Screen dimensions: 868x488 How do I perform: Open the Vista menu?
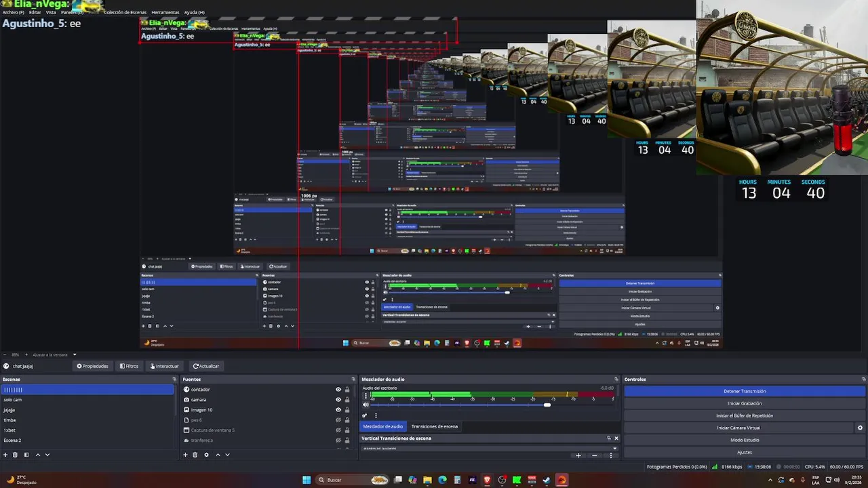[x=51, y=12]
